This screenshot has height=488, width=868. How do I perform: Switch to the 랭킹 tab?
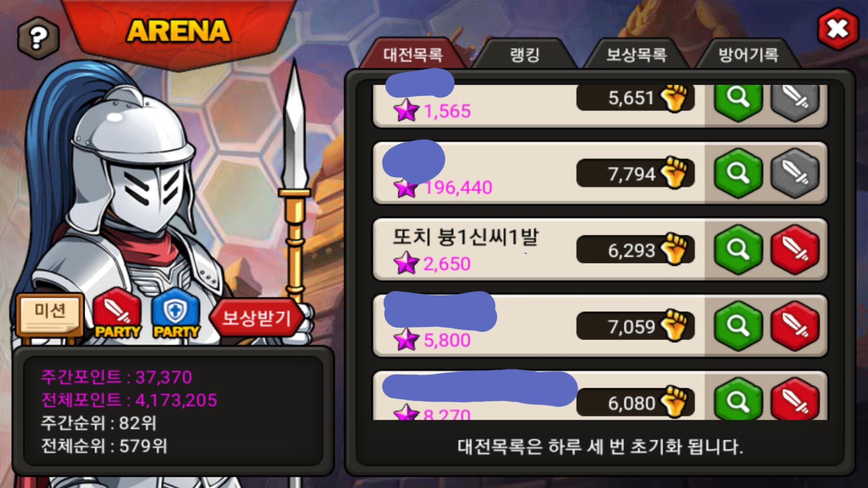(524, 55)
